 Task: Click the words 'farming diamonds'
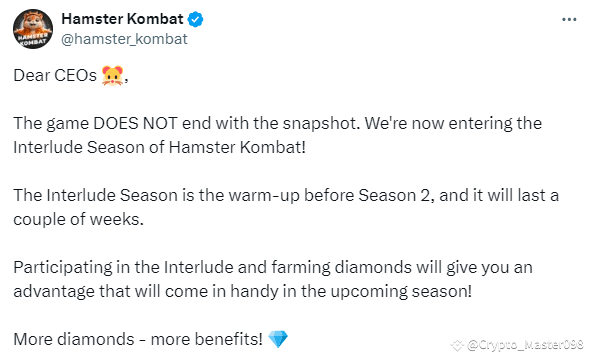tap(341, 267)
